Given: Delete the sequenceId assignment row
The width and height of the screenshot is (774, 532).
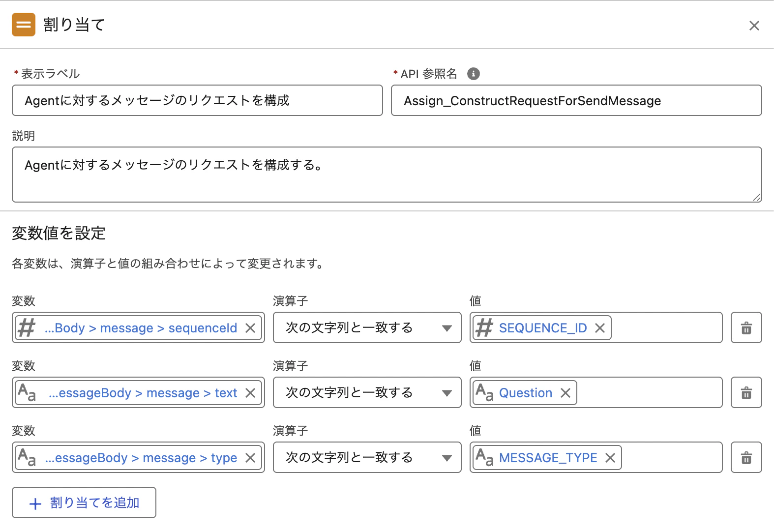Looking at the screenshot, I should (x=746, y=327).
